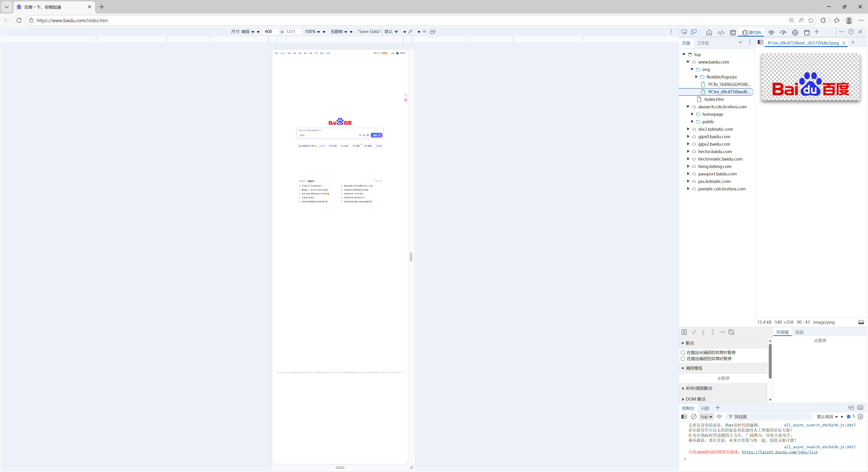Enable pause on uncaught exceptions checkbox
This screenshot has width=868, height=472.
[683, 353]
